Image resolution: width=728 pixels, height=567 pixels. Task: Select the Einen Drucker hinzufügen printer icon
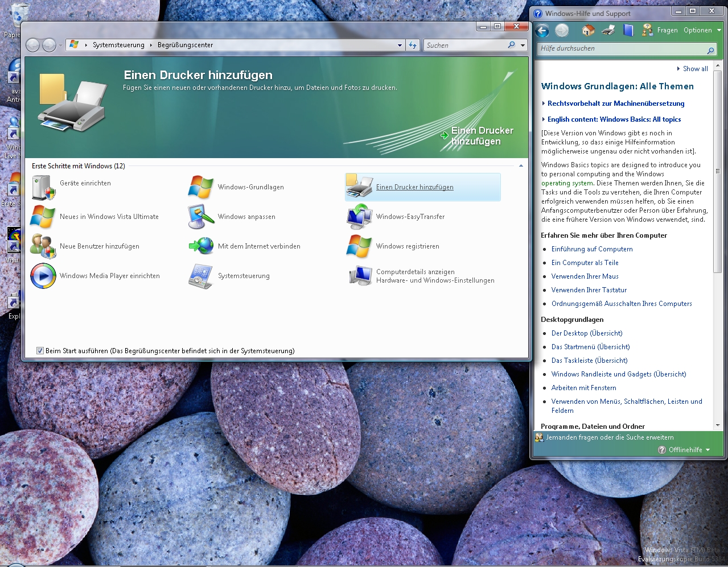360,187
